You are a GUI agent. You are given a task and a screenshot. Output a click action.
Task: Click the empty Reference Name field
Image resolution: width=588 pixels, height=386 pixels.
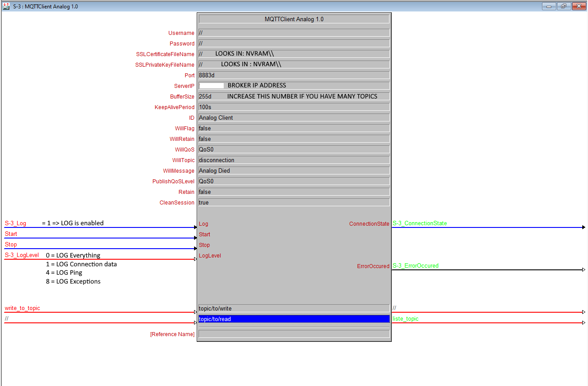[x=294, y=334]
